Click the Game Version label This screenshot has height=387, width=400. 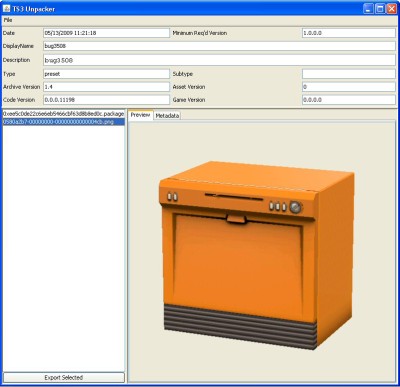click(189, 100)
